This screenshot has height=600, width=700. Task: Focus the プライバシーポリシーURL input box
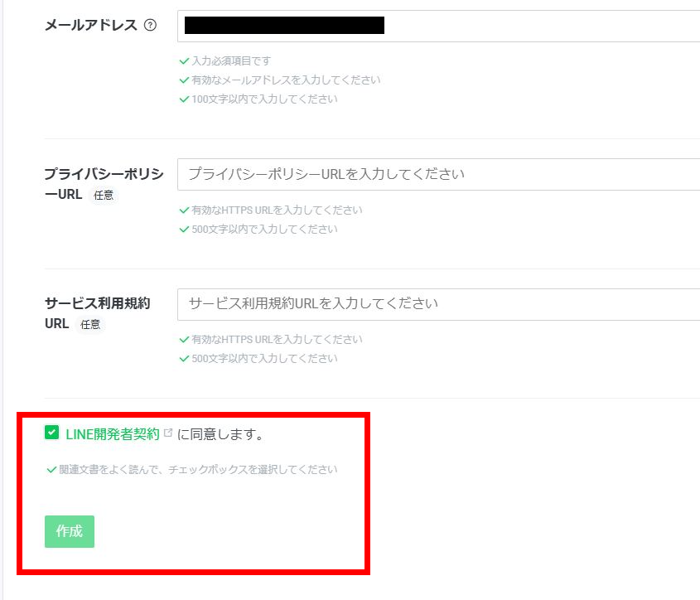point(439,174)
